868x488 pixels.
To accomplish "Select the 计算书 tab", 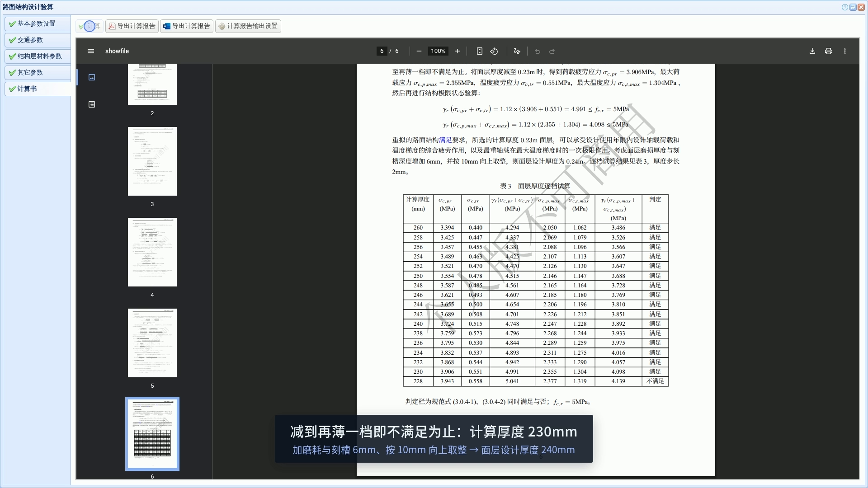I will pos(38,89).
